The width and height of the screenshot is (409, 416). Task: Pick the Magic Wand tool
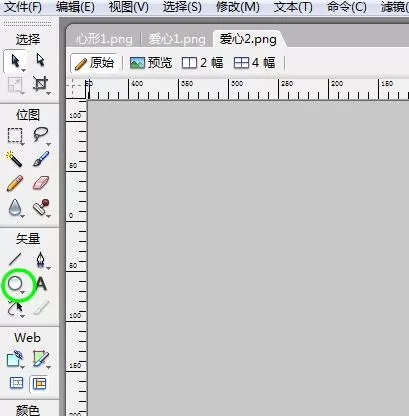click(x=14, y=159)
